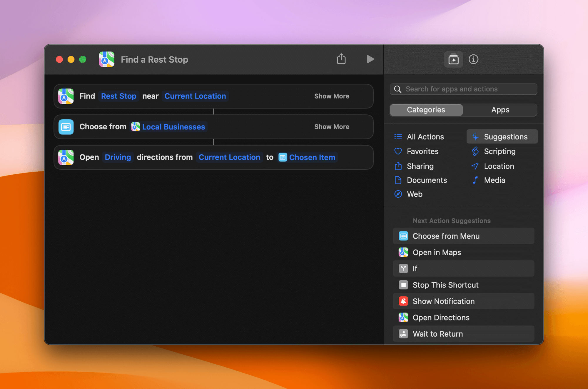Click the Documents page icon

pyautogui.click(x=398, y=180)
